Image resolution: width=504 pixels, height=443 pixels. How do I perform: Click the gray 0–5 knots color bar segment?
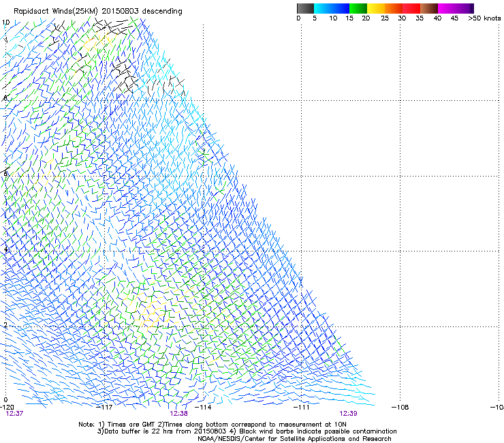coord(305,8)
